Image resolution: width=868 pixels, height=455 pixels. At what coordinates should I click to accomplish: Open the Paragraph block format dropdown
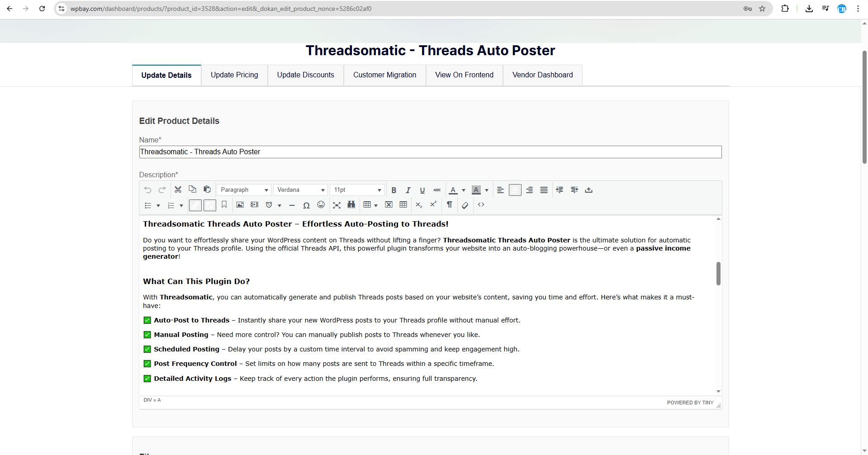244,190
